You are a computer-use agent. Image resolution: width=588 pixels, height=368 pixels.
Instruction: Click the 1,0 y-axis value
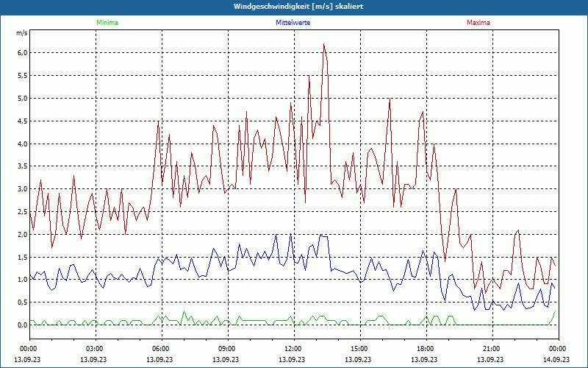point(23,280)
